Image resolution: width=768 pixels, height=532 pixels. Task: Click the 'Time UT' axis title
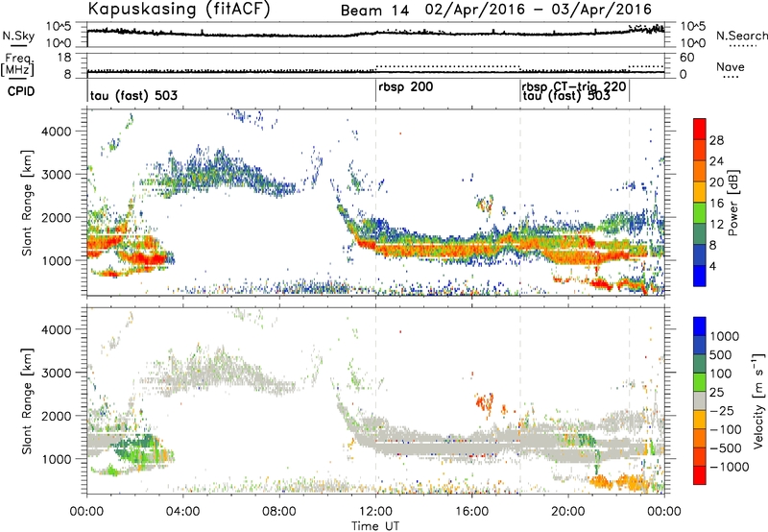click(375, 526)
